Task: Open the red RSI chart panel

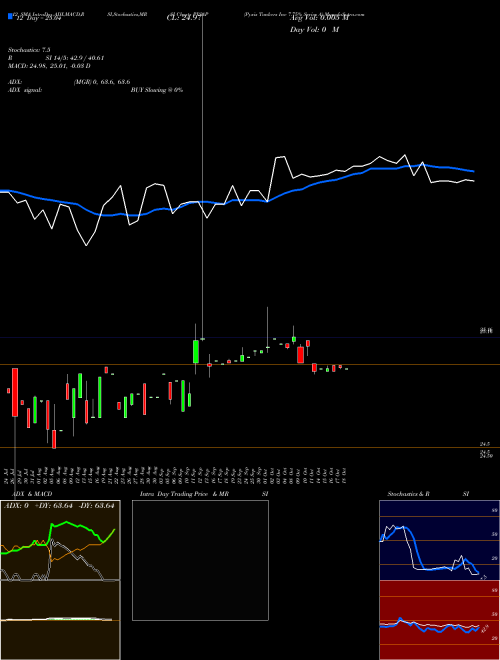Action: click(439, 620)
